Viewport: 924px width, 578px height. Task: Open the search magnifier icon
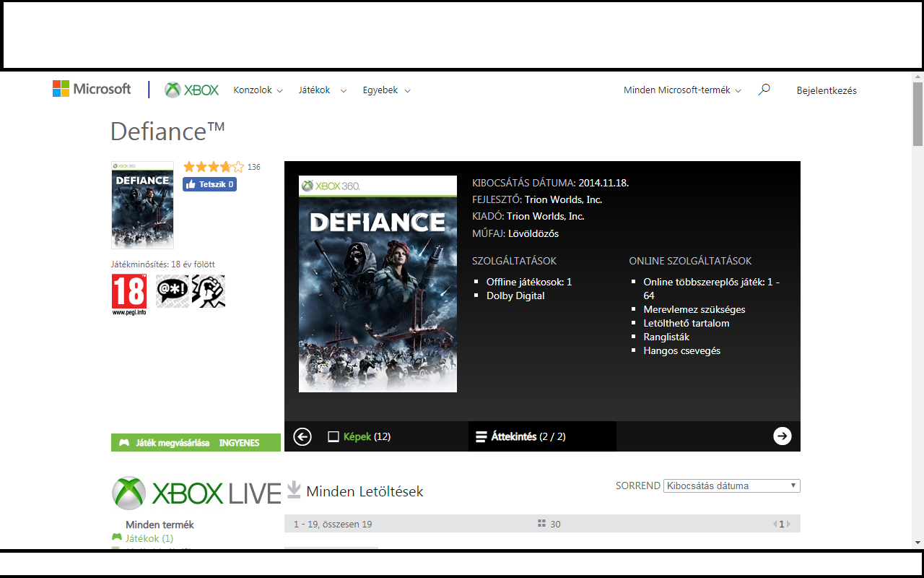coord(764,90)
